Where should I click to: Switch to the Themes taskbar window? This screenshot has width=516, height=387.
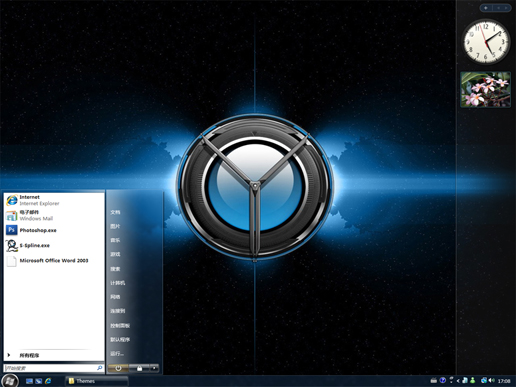(96, 381)
